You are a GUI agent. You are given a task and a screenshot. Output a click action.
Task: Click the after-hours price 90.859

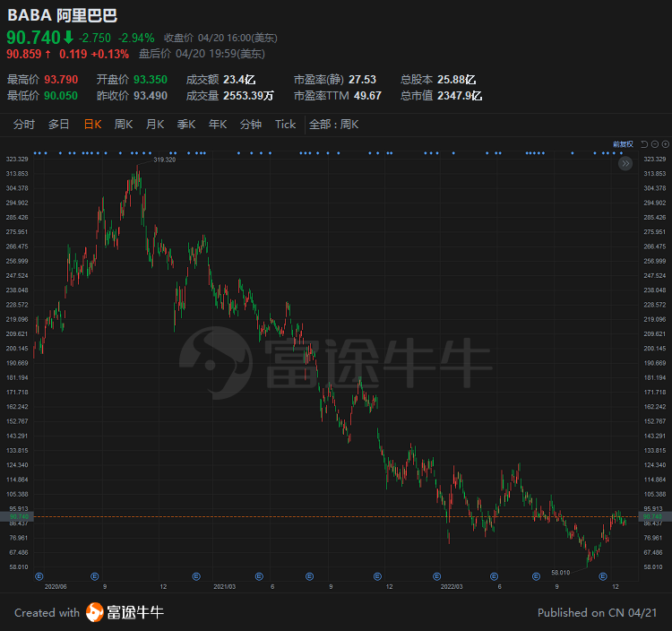pyautogui.click(x=24, y=54)
